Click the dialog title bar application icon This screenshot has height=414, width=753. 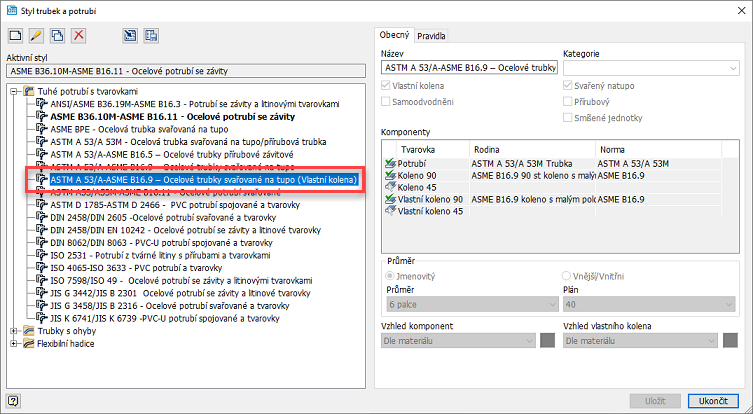[11, 10]
